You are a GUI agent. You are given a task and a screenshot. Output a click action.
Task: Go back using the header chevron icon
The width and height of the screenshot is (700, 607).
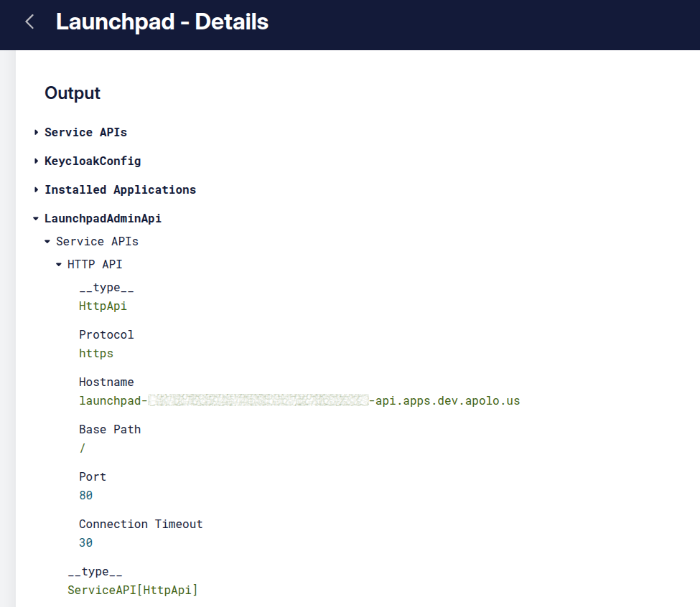[29, 22]
